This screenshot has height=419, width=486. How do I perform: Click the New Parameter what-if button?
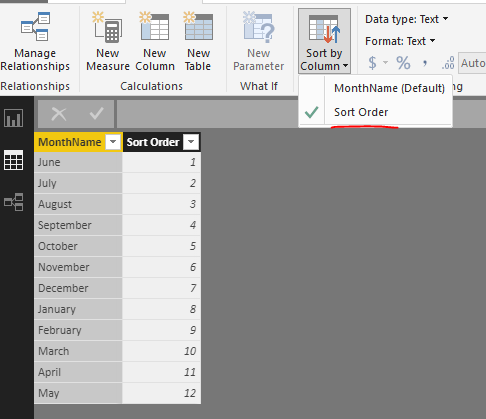click(x=259, y=41)
